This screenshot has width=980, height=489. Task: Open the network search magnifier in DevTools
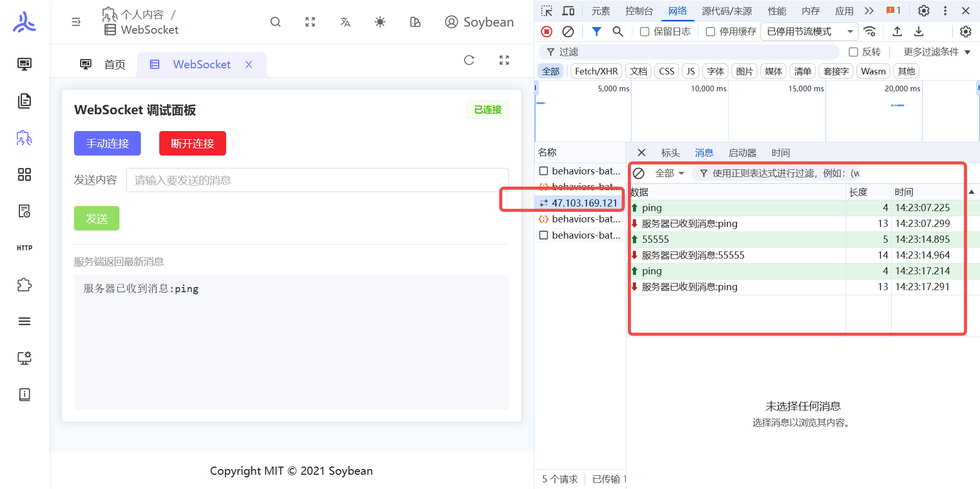(x=618, y=32)
